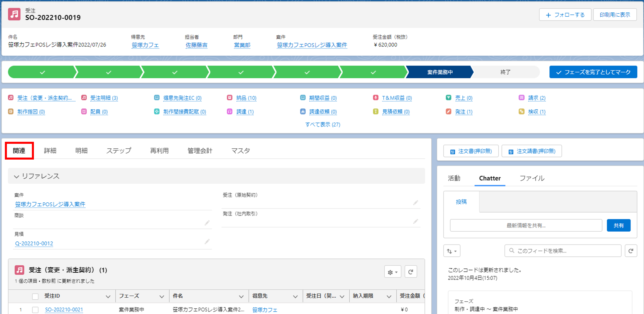Click the 制作指図 (0) icon
The image size is (644, 314).
click(x=11, y=111)
